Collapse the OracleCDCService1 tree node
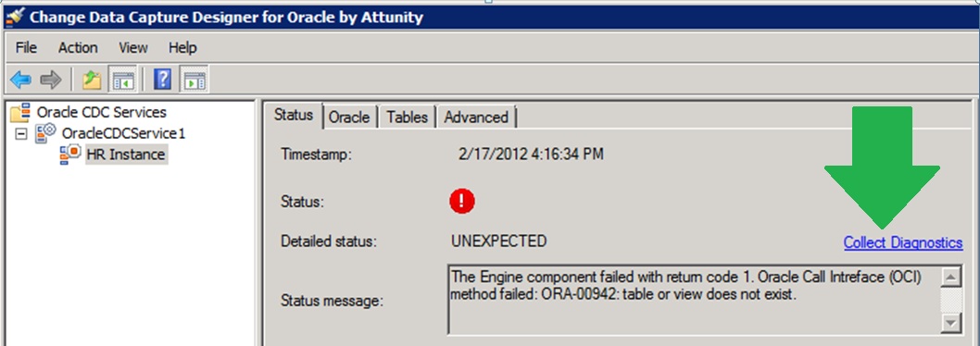Viewport: 980px width, 346px height. 21,133
